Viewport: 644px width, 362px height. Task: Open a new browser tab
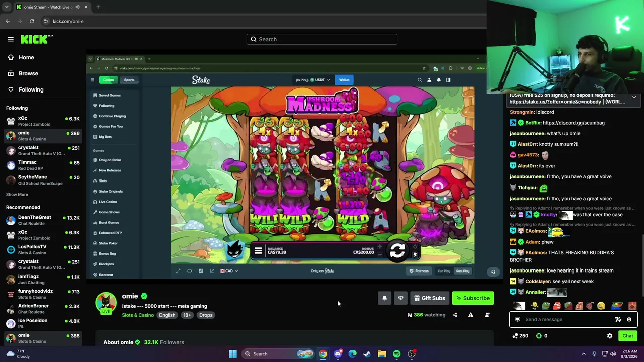[x=98, y=7]
